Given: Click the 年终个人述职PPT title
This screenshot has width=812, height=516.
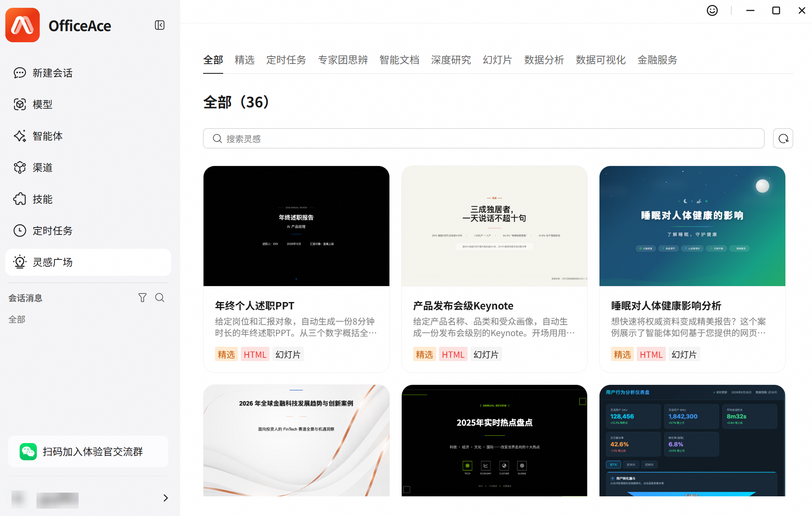Looking at the screenshot, I should tap(254, 306).
